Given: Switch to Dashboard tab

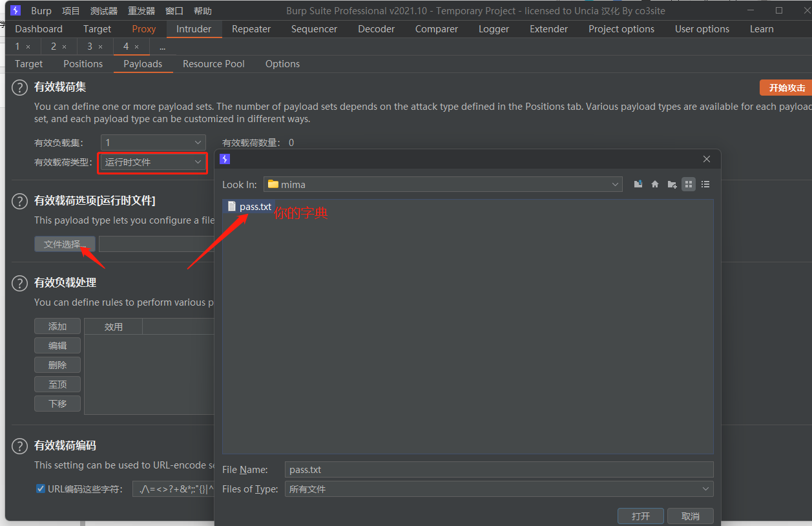Looking at the screenshot, I should pyautogui.click(x=39, y=29).
